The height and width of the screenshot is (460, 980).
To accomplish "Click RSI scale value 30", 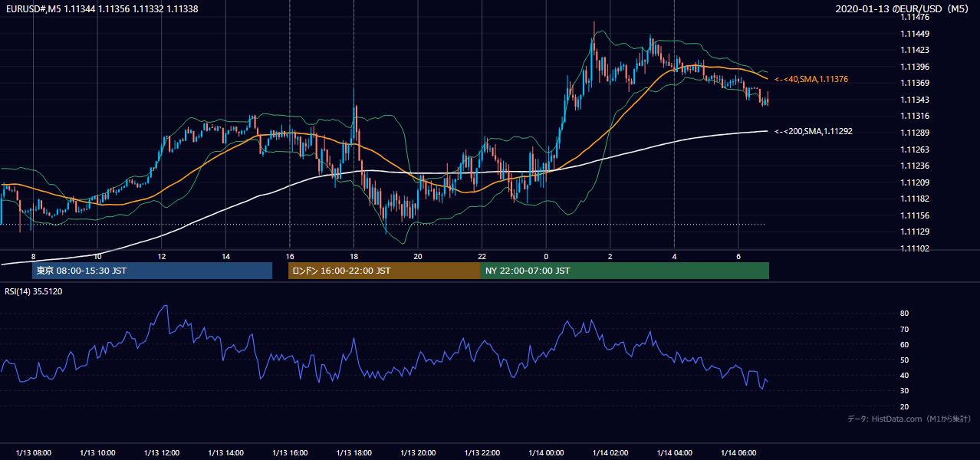I will pyautogui.click(x=904, y=392).
